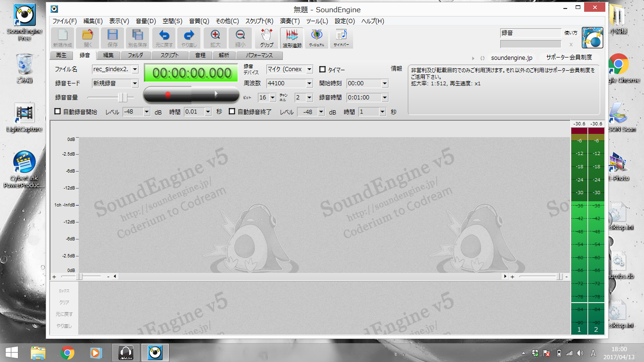The image size is (644, 362).
Task: Click the 保存 (save) toolbar icon
Action: point(113,38)
